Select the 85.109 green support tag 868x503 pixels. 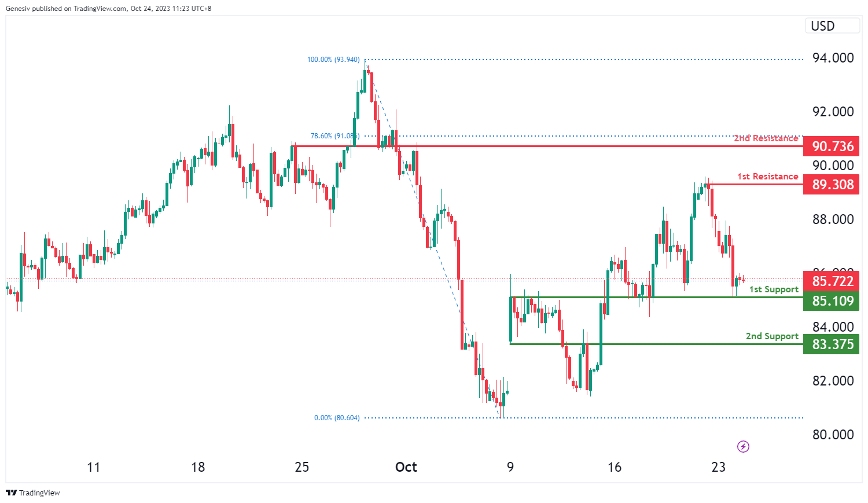tap(832, 301)
